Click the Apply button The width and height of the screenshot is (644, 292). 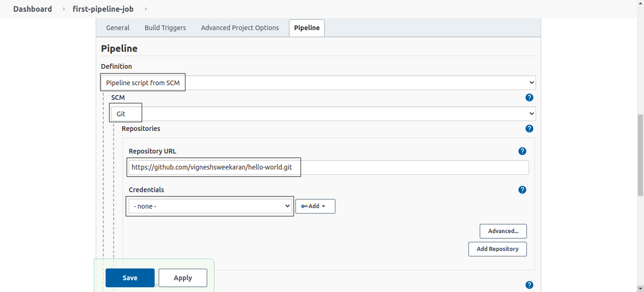pyautogui.click(x=183, y=278)
